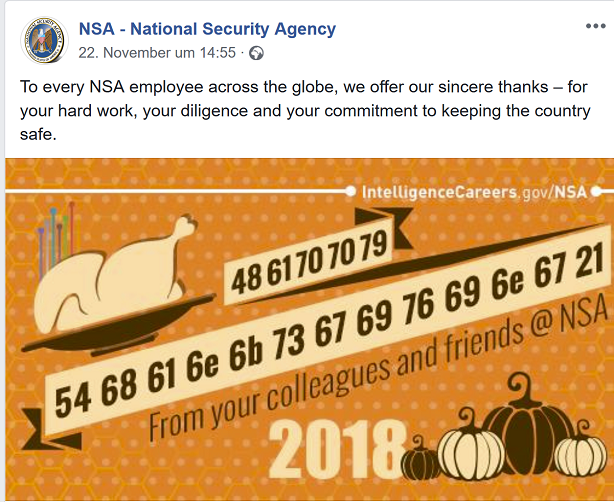
Task: Click the small dark pumpkin beside 2018
Action: [x=420, y=463]
